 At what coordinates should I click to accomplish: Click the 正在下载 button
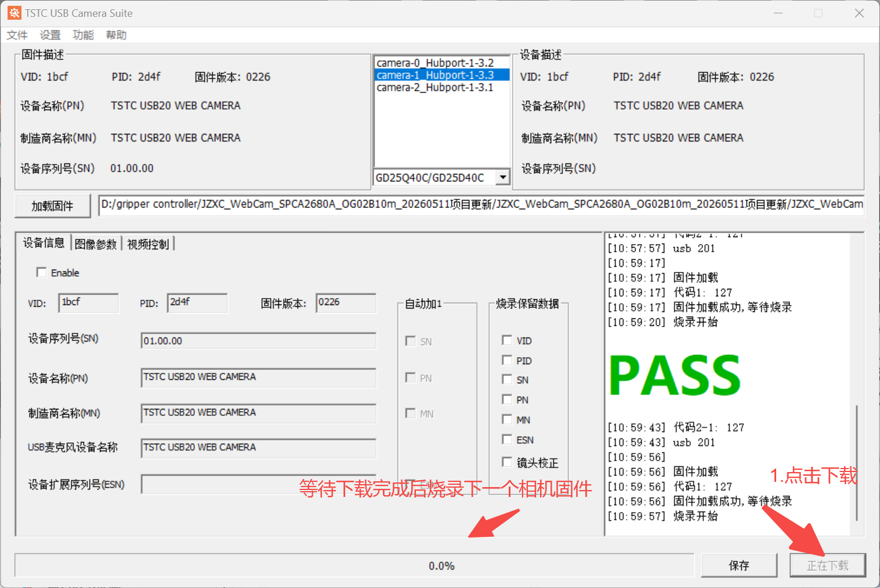[828, 565]
